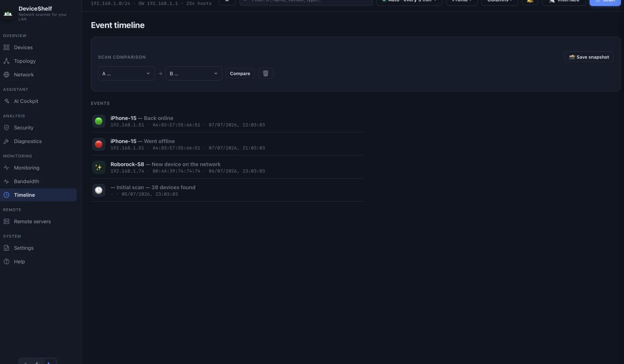Click Initial scan — 38 devices found

(153, 187)
